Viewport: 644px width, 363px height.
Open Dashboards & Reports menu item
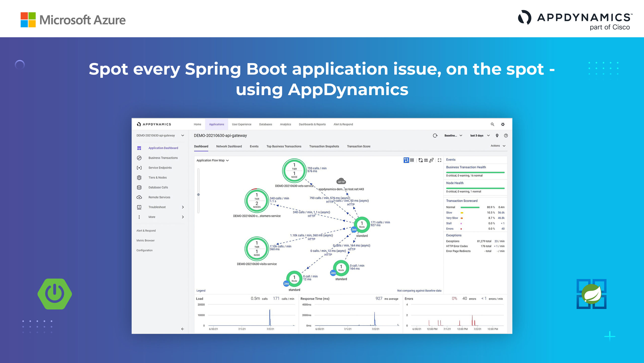[312, 124]
